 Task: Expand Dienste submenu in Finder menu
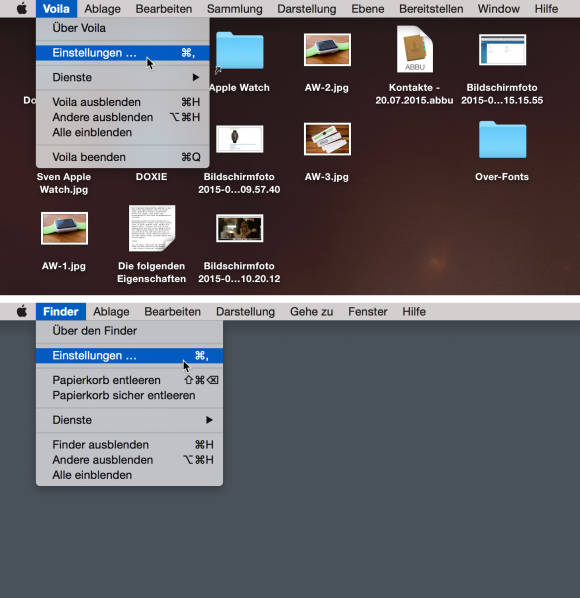[x=130, y=420]
